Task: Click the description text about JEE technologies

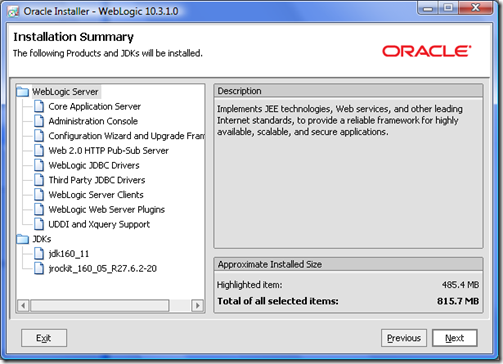Action: 340,120
